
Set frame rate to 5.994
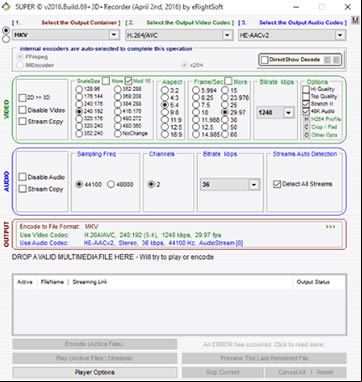tap(196, 90)
